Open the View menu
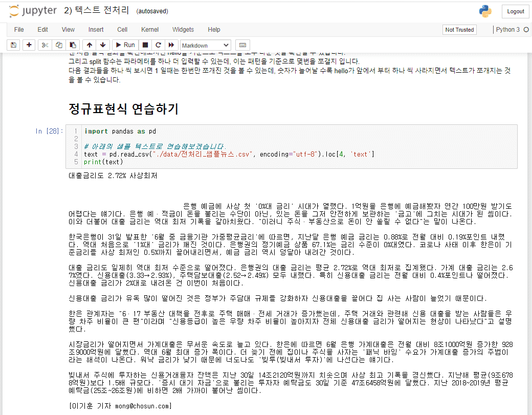Screen dimensions: 532x415 click(68, 30)
